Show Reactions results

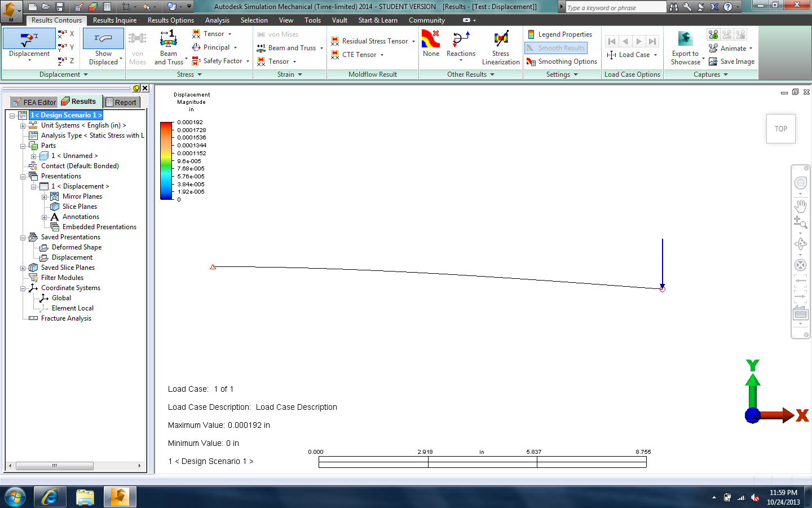pyautogui.click(x=461, y=45)
